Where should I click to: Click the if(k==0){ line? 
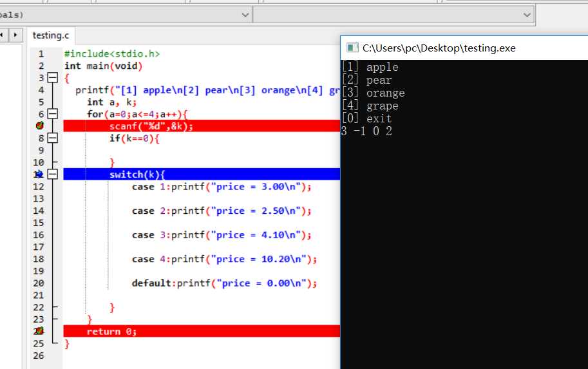pos(134,138)
